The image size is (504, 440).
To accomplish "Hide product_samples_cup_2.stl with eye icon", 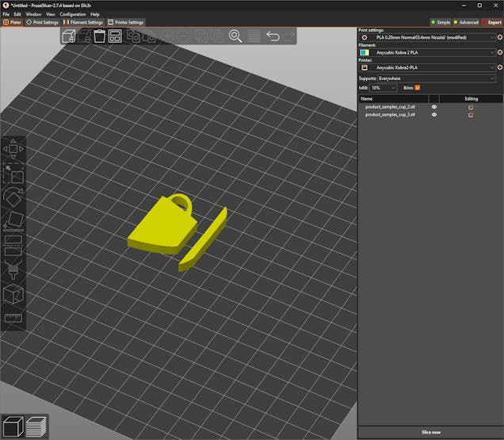I will click(x=433, y=106).
